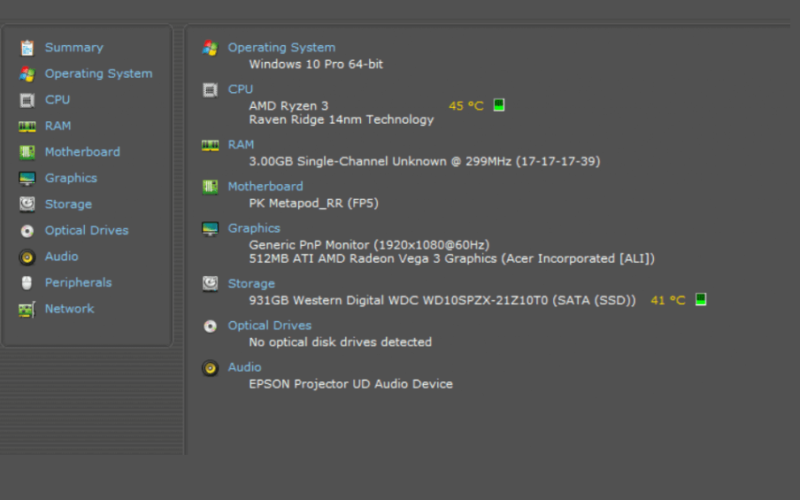The image size is (800, 500).
Task: Open the Network sidebar entry
Action: [69, 309]
